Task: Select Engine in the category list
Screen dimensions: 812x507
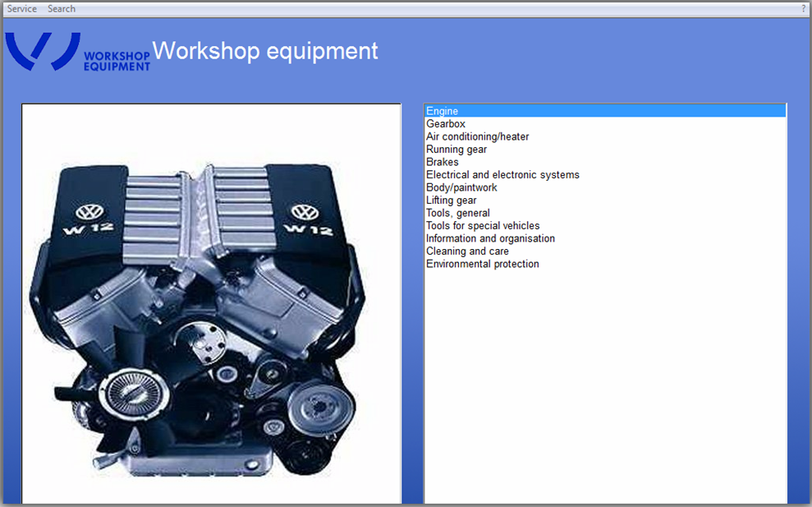Action: tap(605, 111)
